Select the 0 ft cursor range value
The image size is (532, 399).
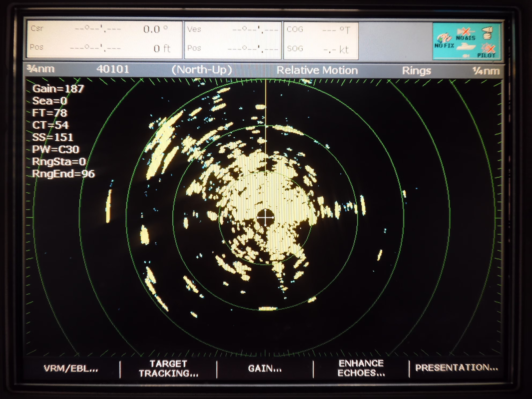tap(162, 49)
